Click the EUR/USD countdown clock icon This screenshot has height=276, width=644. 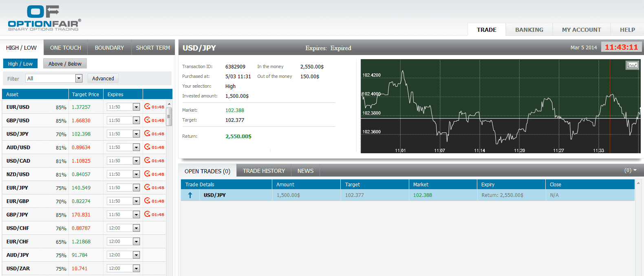pos(147,107)
